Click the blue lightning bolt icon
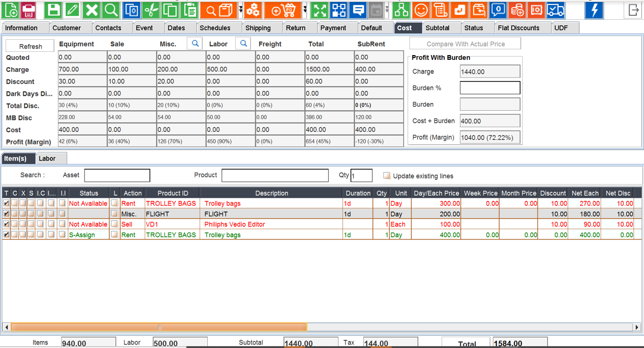The width and height of the screenshot is (644, 348). tap(594, 10)
